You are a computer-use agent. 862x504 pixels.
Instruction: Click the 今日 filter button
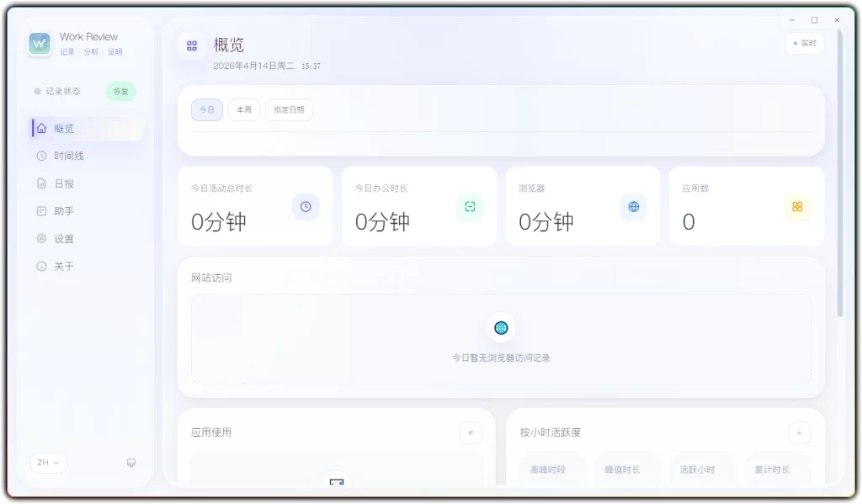pos(206,109)
